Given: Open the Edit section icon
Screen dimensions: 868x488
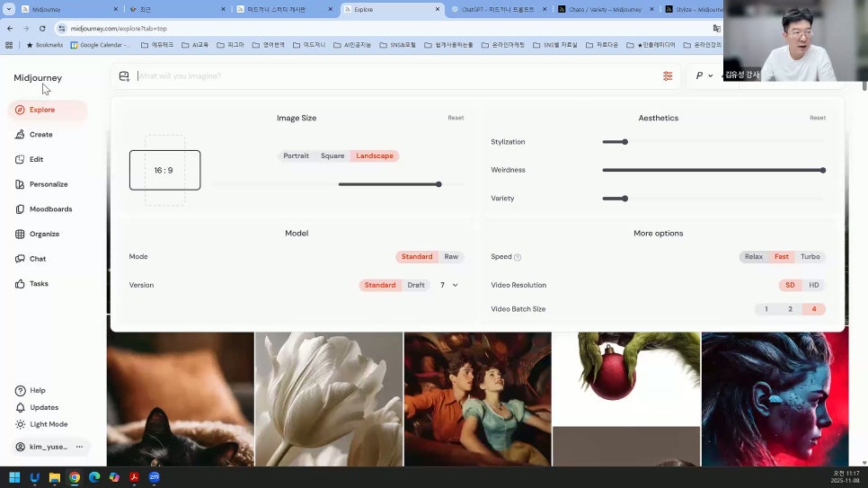Looking at the screenshot, I should coord(20,160).
